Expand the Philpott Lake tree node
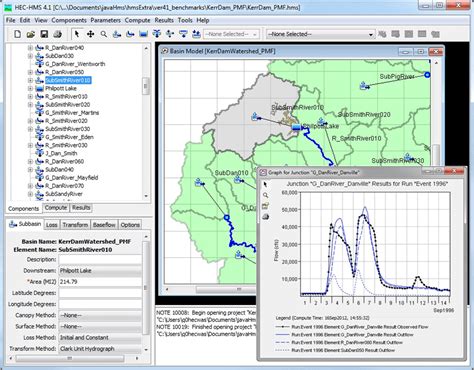Screen dimensions: 474x370 click(x=30, y=88)
